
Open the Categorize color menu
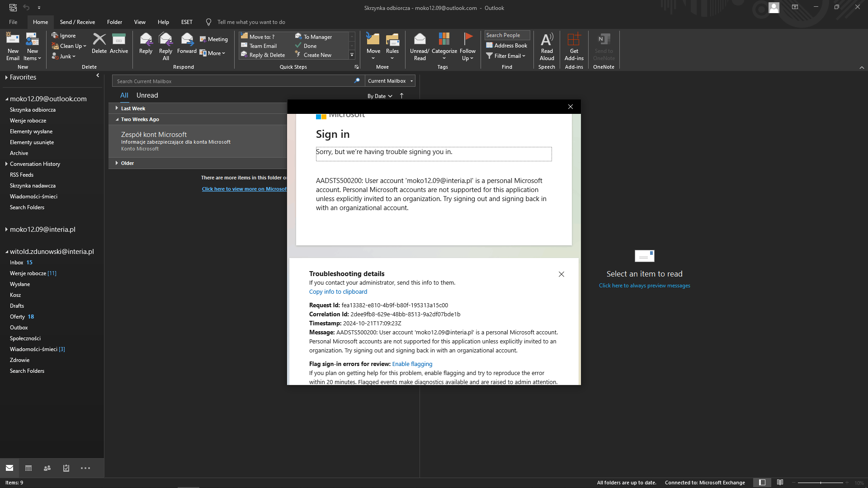[x=444, y=47]
